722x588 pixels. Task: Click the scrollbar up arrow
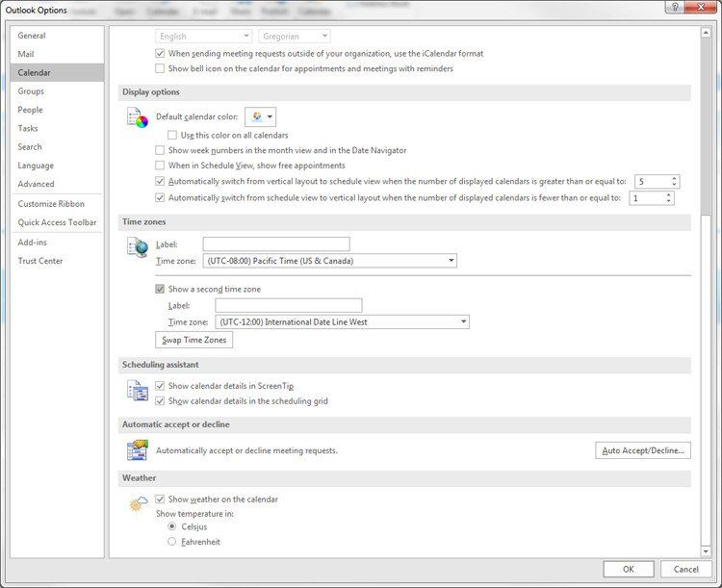click(x=706, y=33)
